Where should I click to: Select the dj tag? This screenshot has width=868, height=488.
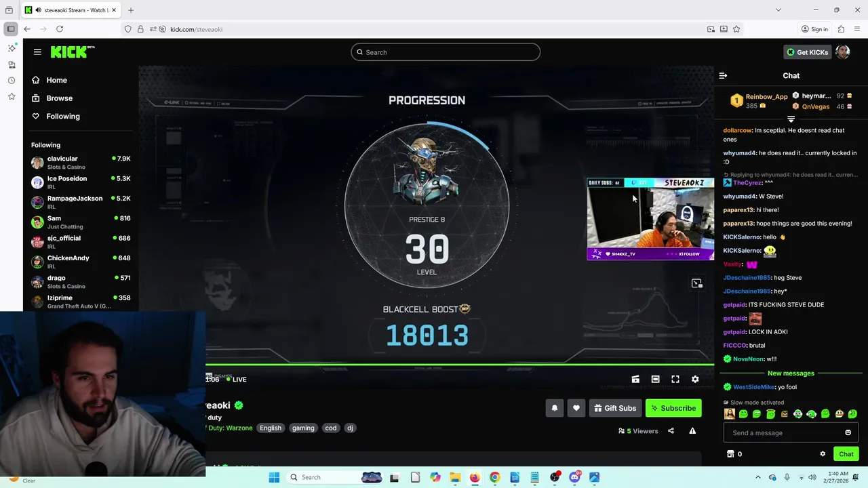pos(350,428)
